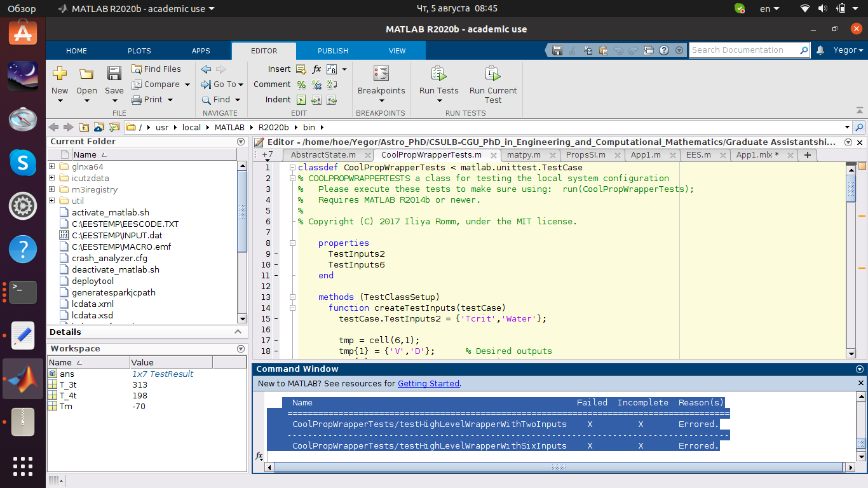The height and width of the screenshot is (488, 868).
Task: Expand the glnxa64 folder in Current Folder
Action: 53,165
